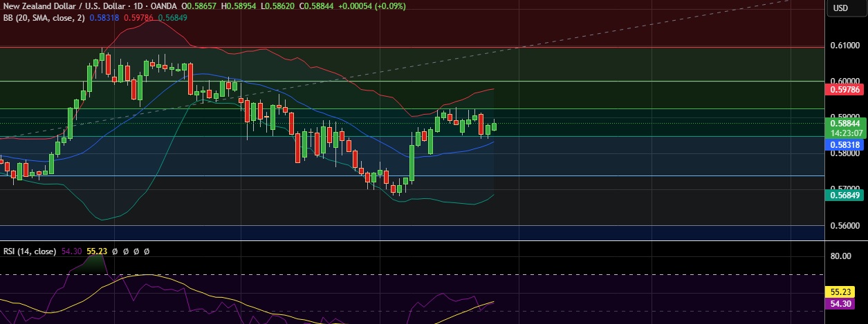Click the 80.00 label on RSI axis
Screen dimensions: 868x324
[840, 256]
